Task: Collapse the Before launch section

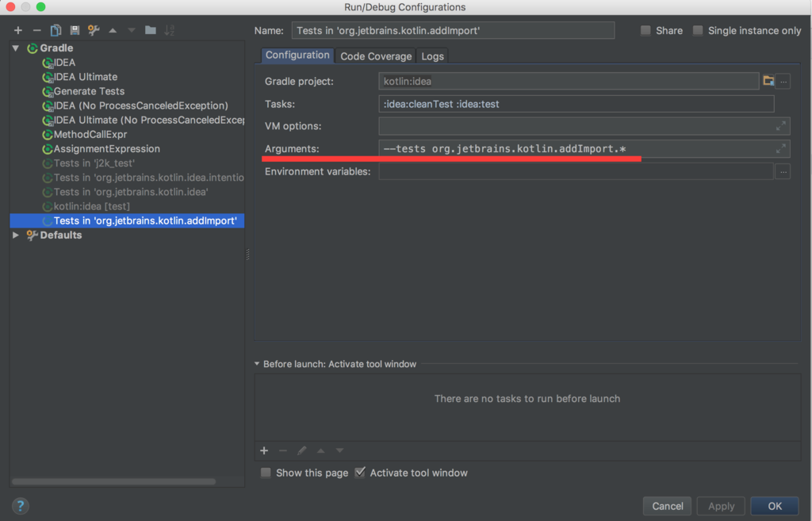Action: [x=255, y=364]
